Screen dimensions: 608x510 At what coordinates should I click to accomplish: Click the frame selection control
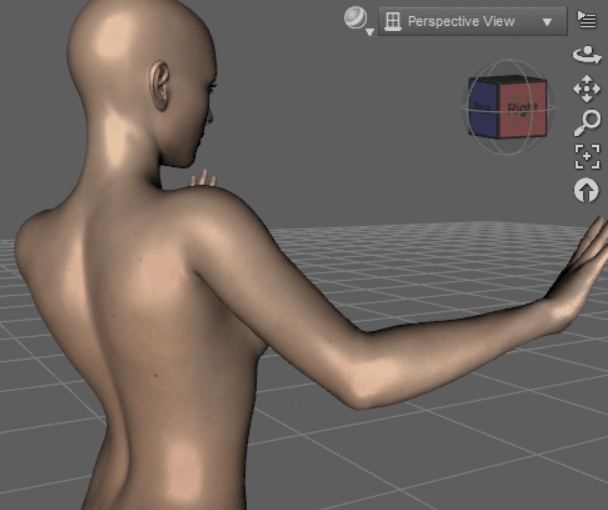587,157
